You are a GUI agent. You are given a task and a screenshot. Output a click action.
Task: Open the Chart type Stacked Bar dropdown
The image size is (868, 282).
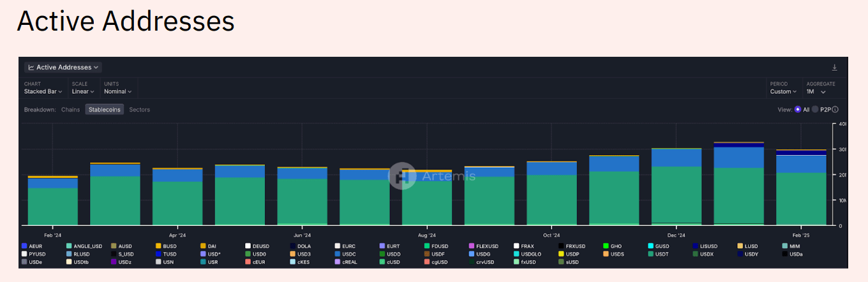pos(43,91)
